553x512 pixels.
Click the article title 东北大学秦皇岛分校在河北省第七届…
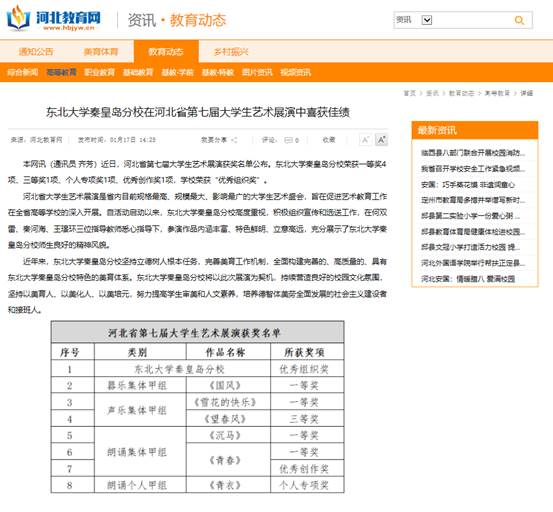(198, 112)
